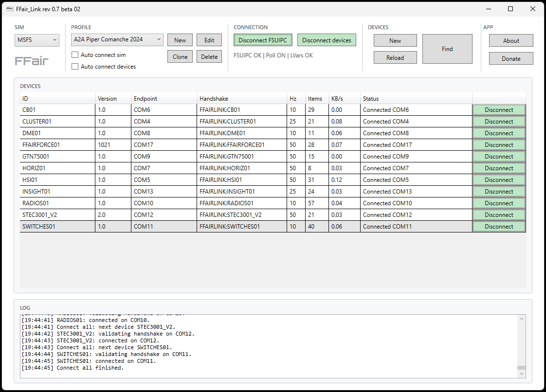Disconnect the INSIGHT01 device

pyautogui.click(x=499, y=192)
